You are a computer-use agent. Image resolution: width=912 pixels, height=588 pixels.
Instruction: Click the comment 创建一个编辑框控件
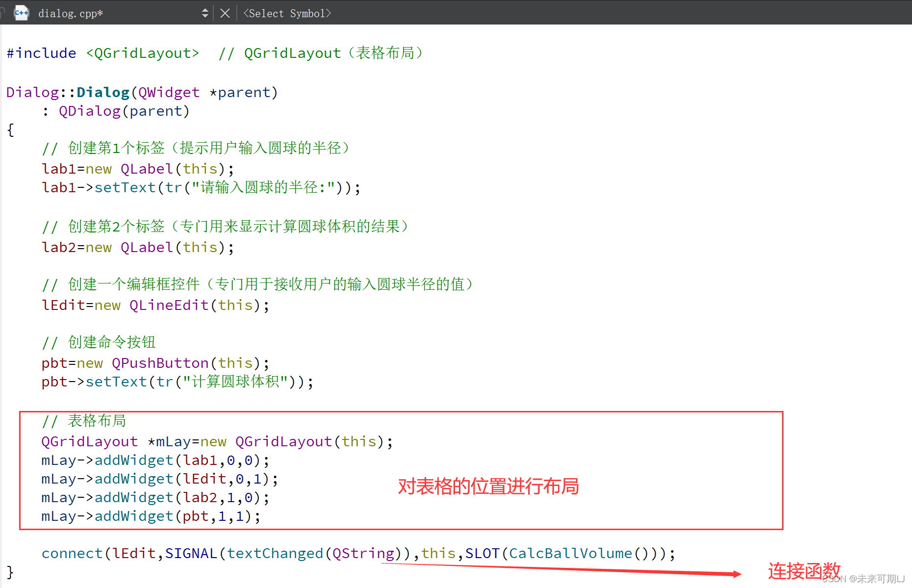click(x=258, y=284)
